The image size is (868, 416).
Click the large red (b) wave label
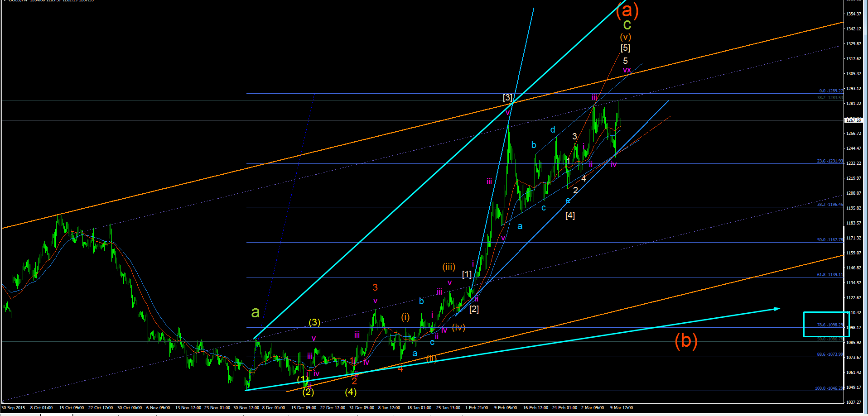686,340
